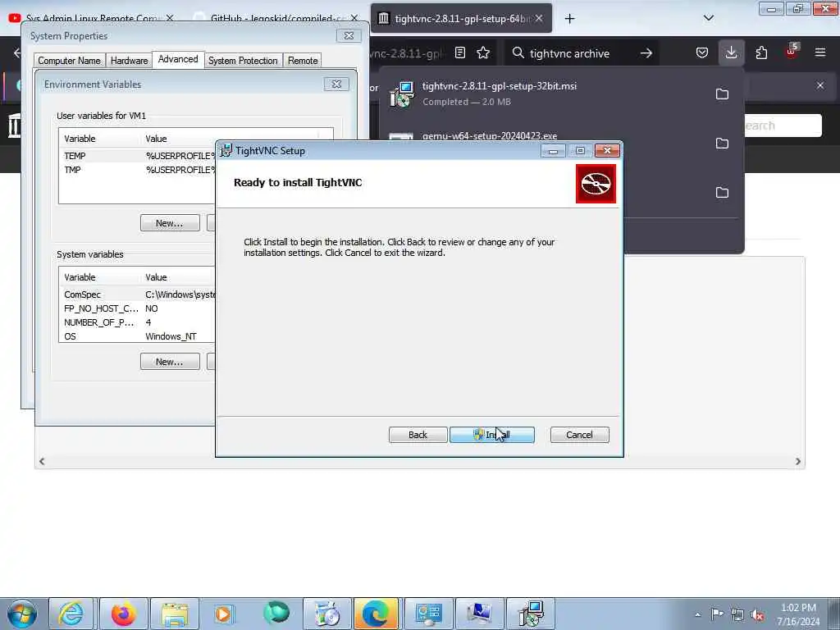
Task: Show hidden system tray icons
Action: pyautogui.click(x=697, y=614)
